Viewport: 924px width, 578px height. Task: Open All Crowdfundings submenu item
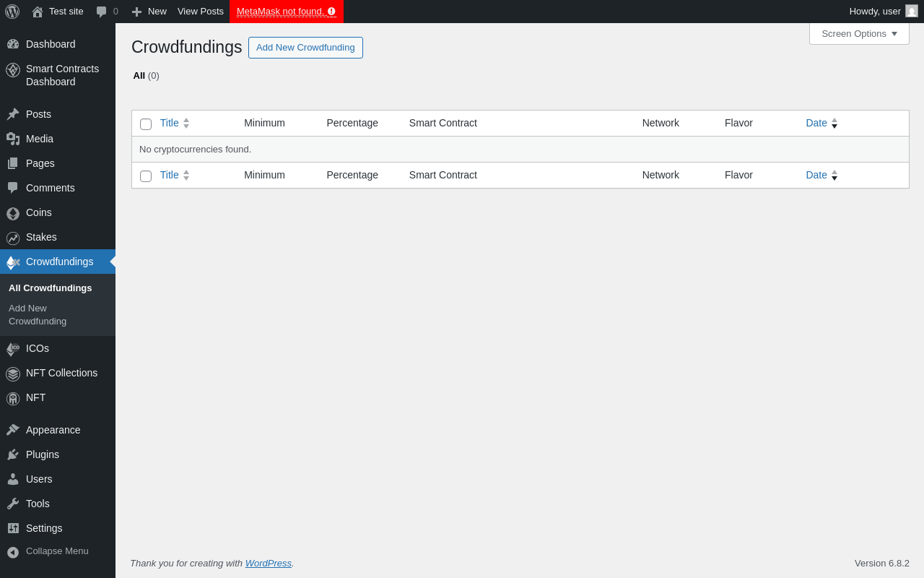51,288
